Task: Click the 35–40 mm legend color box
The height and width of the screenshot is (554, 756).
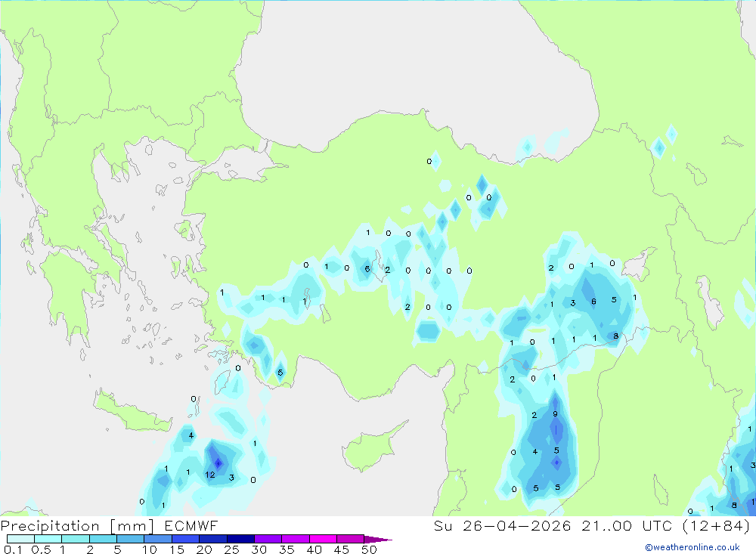Action: pyautogui.click(x=295, y=539)
